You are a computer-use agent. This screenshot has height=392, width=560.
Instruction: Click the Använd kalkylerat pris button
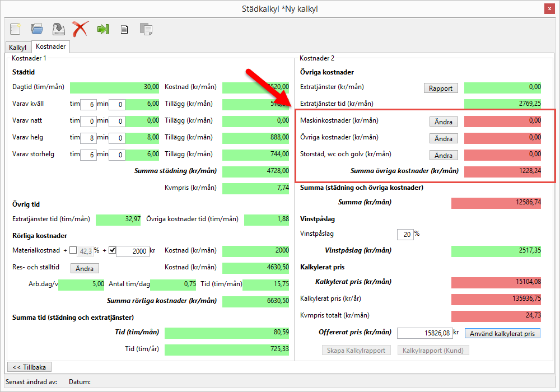[x=502, y=334]
